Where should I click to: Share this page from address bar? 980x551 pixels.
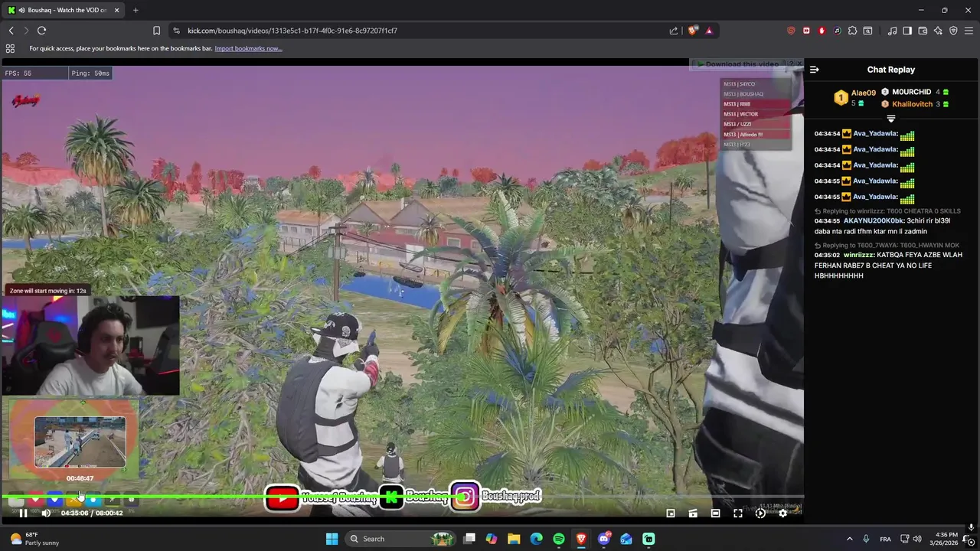click(x=674, y=31)
